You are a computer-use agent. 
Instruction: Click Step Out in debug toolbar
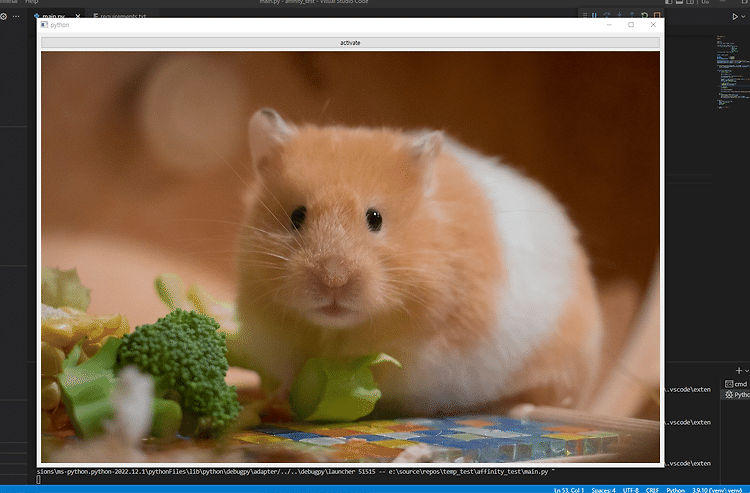coord(632,16)
